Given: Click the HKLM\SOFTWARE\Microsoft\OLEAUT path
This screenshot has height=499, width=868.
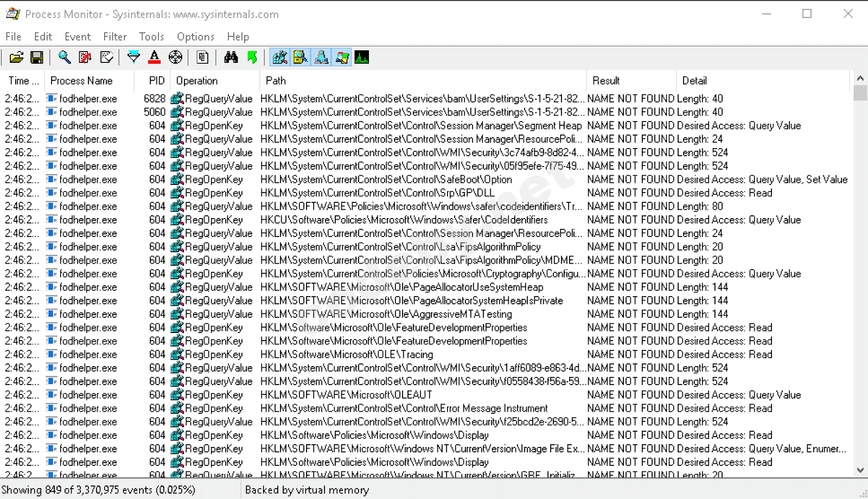Looking at the screenshot, I should coord(346,395).
